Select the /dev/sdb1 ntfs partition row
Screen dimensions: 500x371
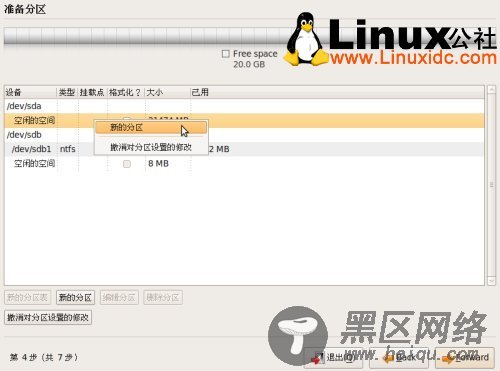click(244, 149)
